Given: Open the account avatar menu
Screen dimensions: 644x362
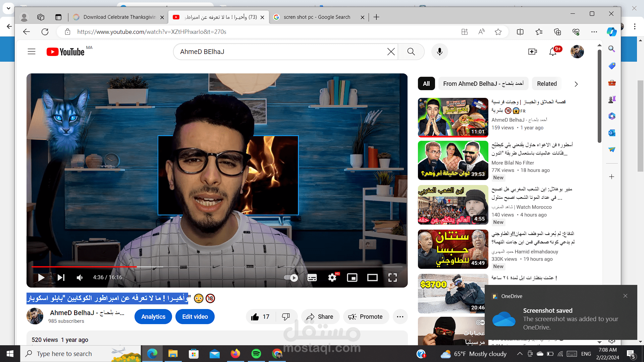Looking at the screenshot, I should pyautogui.click(x=577, y=52).
